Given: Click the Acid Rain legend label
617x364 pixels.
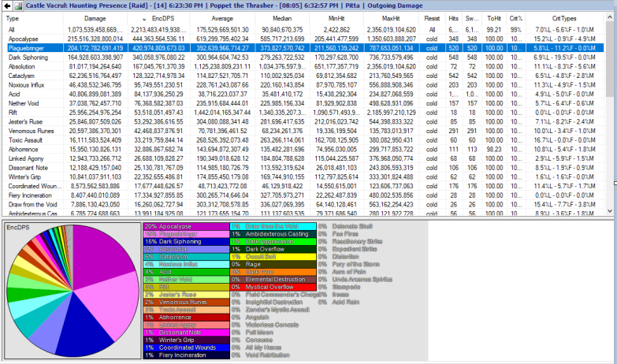Looking at the screenshot, I should click(x=346, y=303).
